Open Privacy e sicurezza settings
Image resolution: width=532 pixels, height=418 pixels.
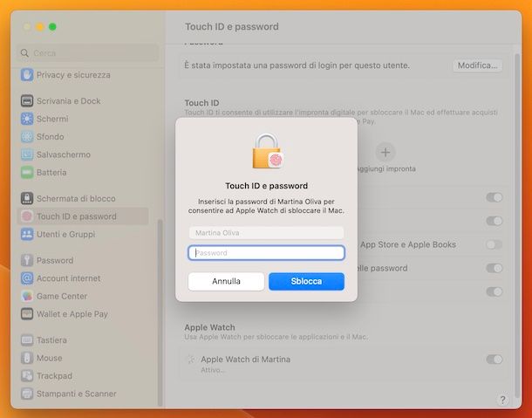83,75
